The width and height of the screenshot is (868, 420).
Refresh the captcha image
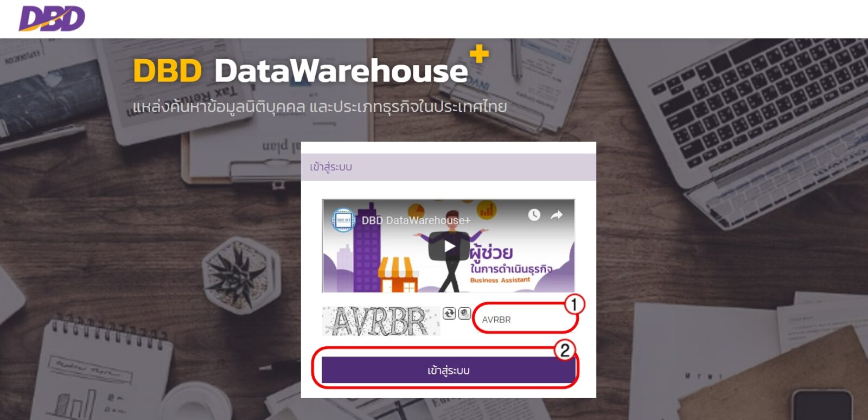[449, 313]
